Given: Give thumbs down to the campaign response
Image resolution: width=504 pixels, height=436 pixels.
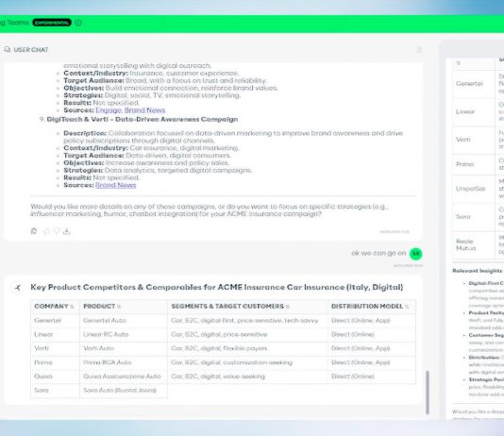Looking at the screenshot, I should coord(57,231).
